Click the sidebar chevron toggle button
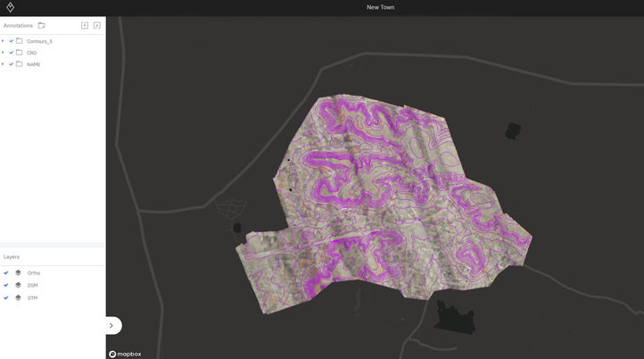The height and width of the screenshot is (359, 644). click(111, 326)
